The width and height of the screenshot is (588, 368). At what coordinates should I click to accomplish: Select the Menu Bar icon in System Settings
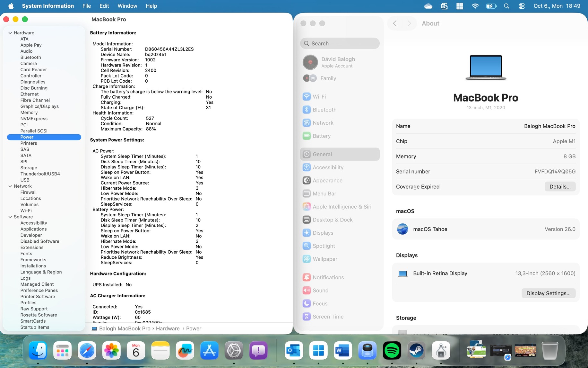pos(307,193)
